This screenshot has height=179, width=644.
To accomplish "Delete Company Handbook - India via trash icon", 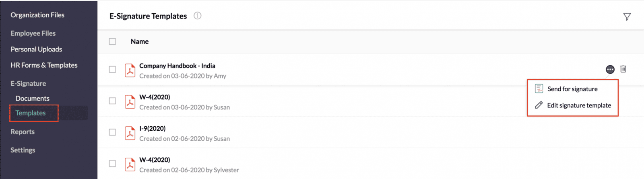I will click(x=623, y=69).
